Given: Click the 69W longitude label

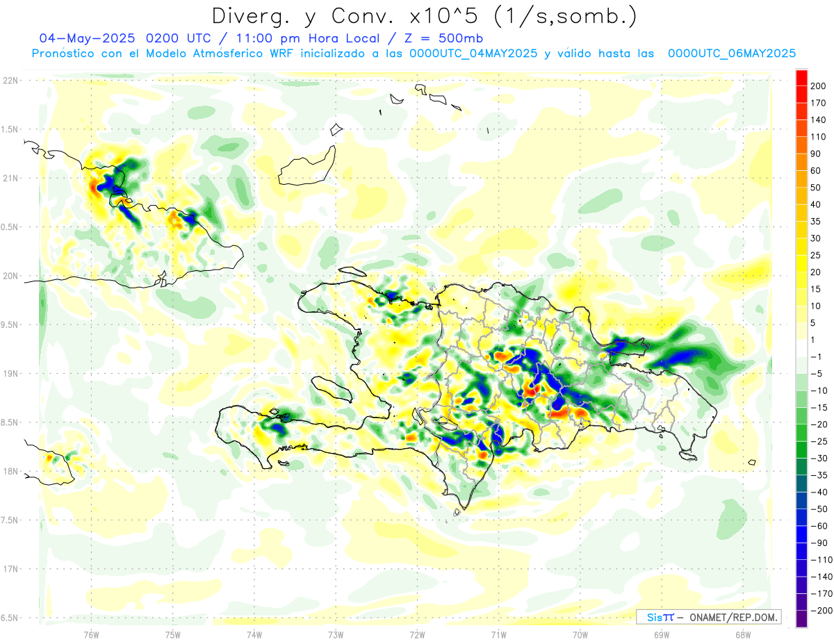Looking at the screenshot, I should [x=662, y=634].
